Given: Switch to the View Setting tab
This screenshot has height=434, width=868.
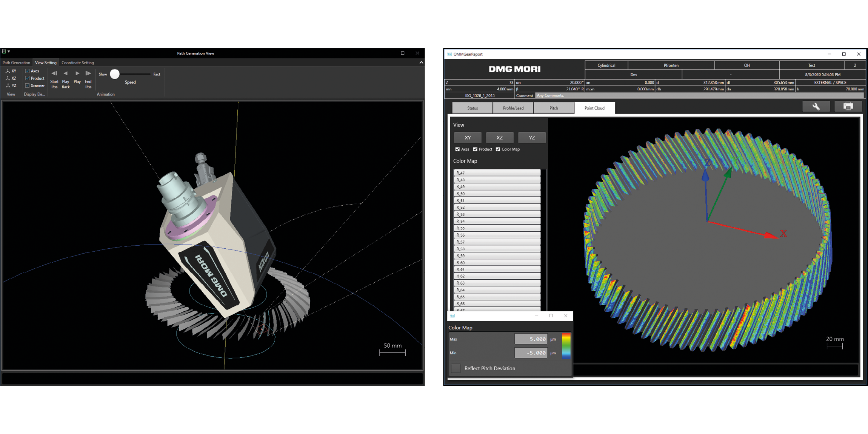Looking at the screenshot, I should [46, 63].
